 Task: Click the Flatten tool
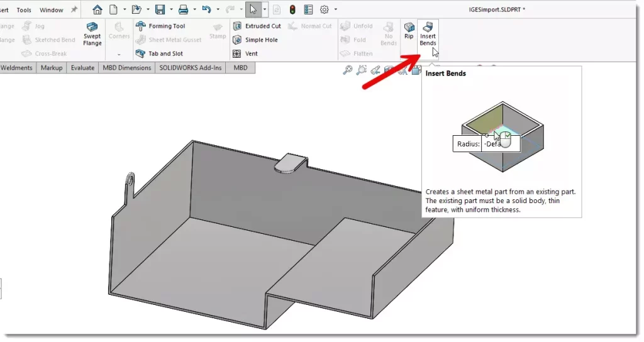pyautogui.click(x=357, y=53)
